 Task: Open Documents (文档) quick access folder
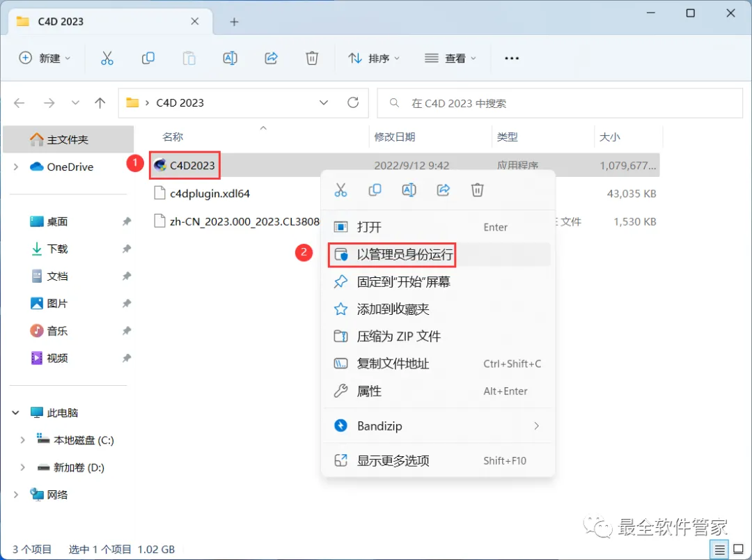click(x=49, y=276)
